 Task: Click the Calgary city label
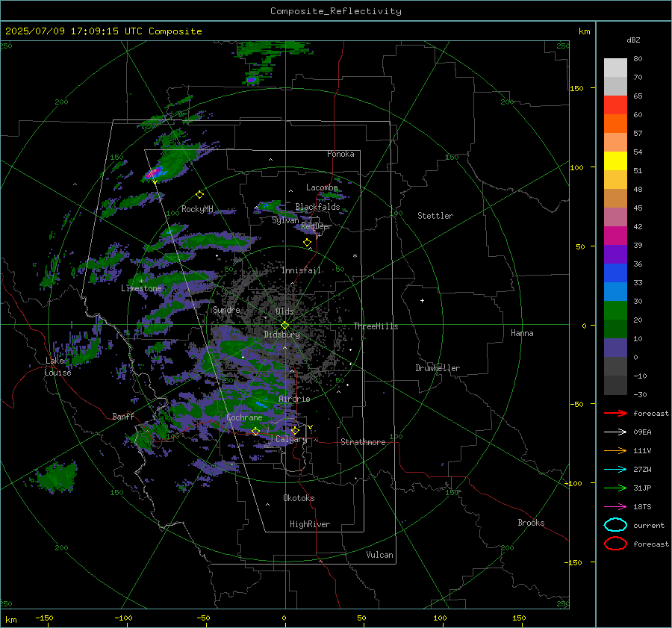tap(291, 439)
